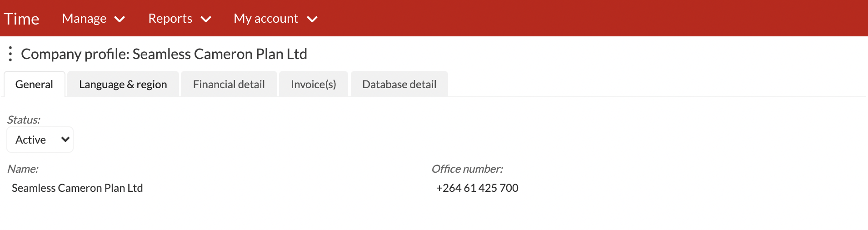
Task: Click the Time logo in header
Action: coord(21,19)
